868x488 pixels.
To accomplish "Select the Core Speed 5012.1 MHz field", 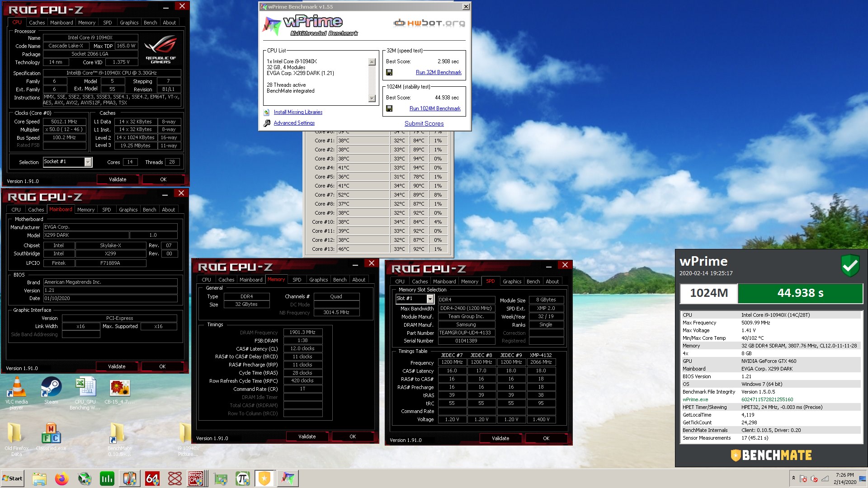I will coord(64,122).
